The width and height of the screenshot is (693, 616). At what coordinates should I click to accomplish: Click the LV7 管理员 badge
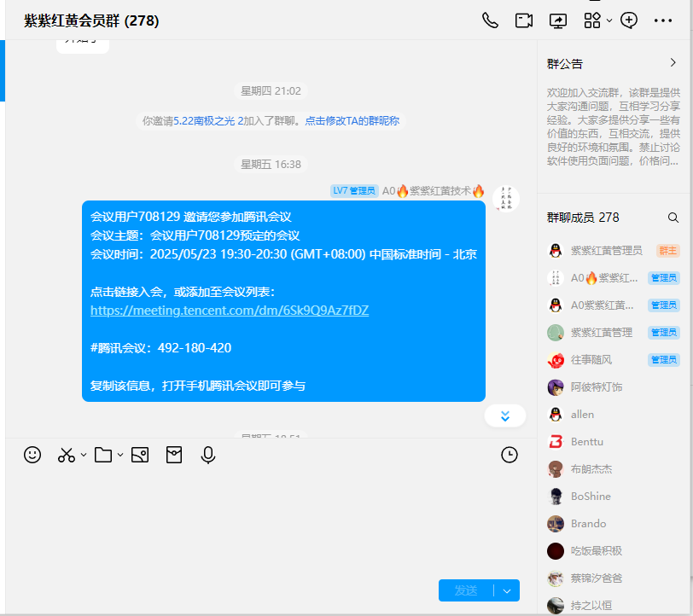[354, 191]
